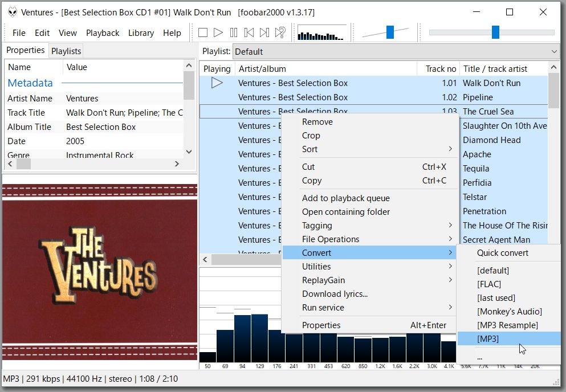Choose Quick convert in submenu
Viewport: 566px width, 392px height.
pyautogui.click(x=509, y=253)
